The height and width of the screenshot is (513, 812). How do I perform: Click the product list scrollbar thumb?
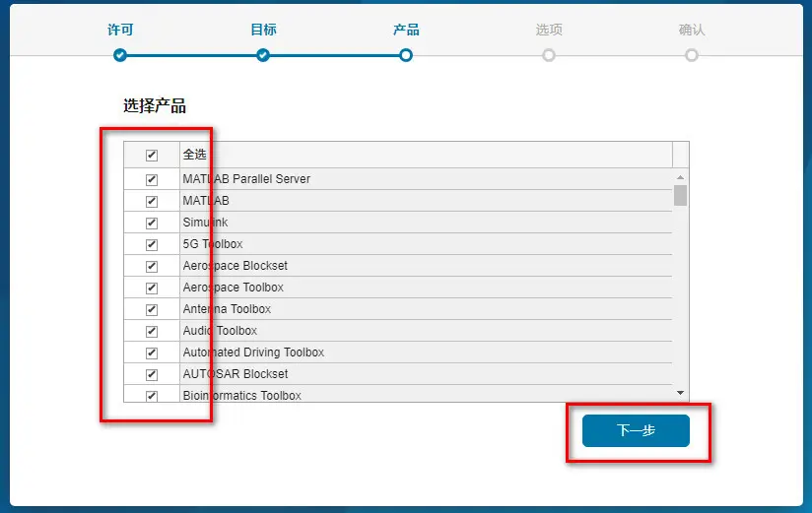point(681,196)
